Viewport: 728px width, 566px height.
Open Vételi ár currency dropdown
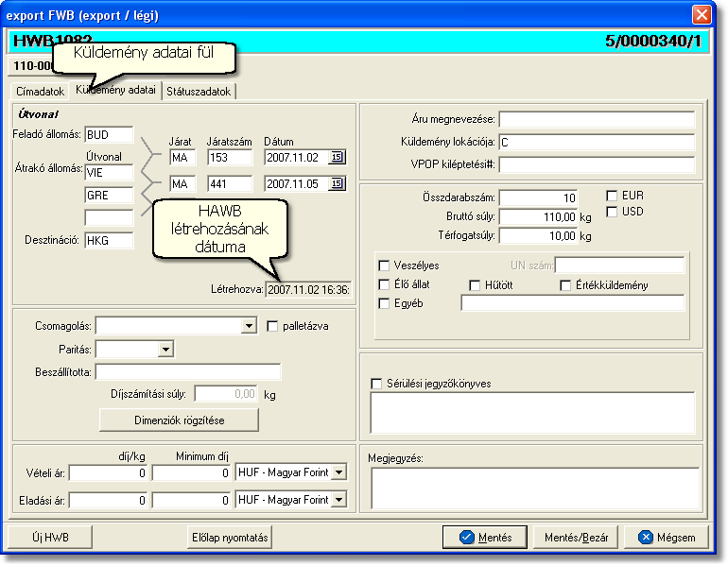[x=339, y=472]
